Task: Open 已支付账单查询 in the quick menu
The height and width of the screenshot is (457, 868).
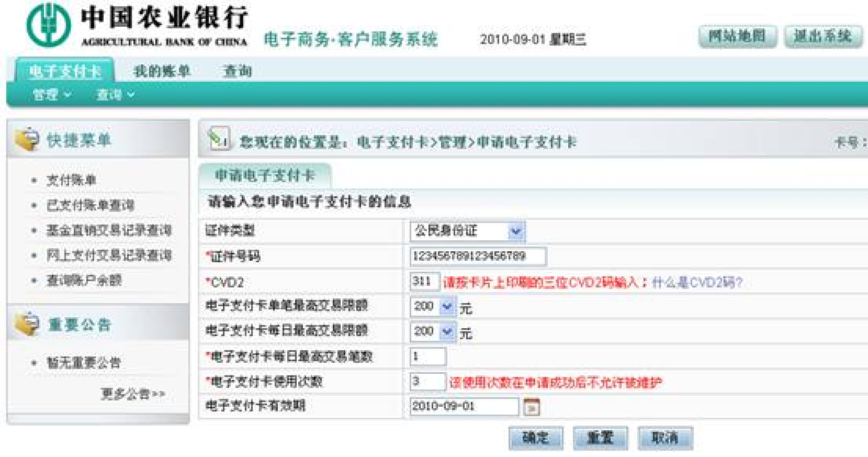Action: (x=91, y=205)
